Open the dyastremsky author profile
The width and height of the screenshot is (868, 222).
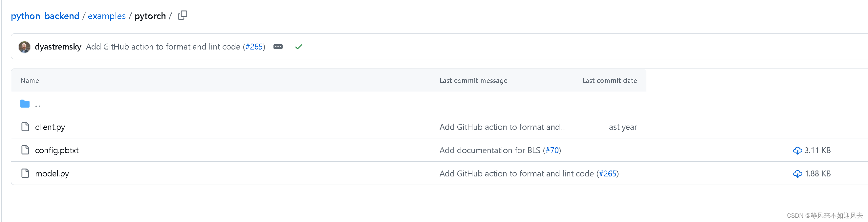58,47
